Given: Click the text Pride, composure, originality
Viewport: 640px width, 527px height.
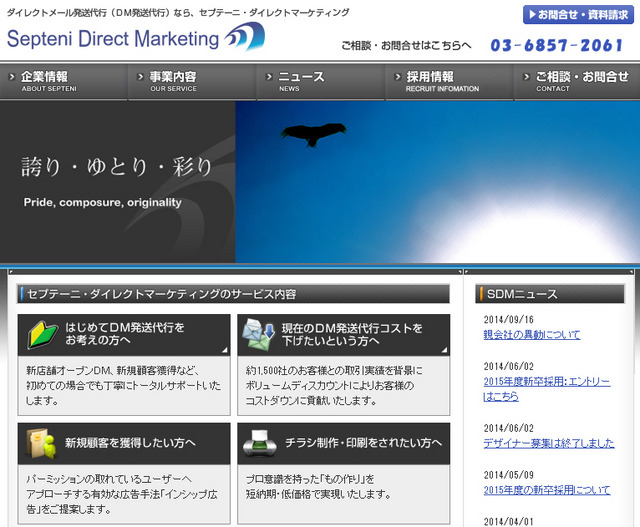Looking at the screenshot, I should [x=102, y=202].
